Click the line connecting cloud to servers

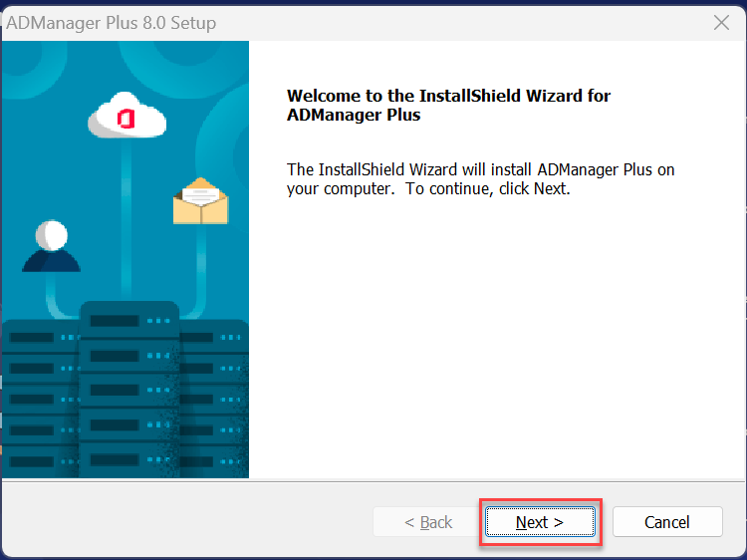[x=126, y=219]
